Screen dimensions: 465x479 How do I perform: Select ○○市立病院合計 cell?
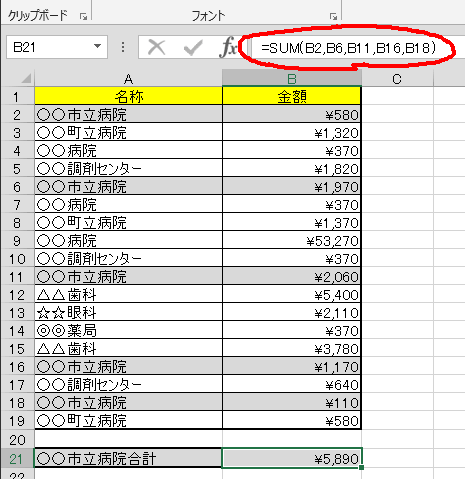click(x=128, y=458)
